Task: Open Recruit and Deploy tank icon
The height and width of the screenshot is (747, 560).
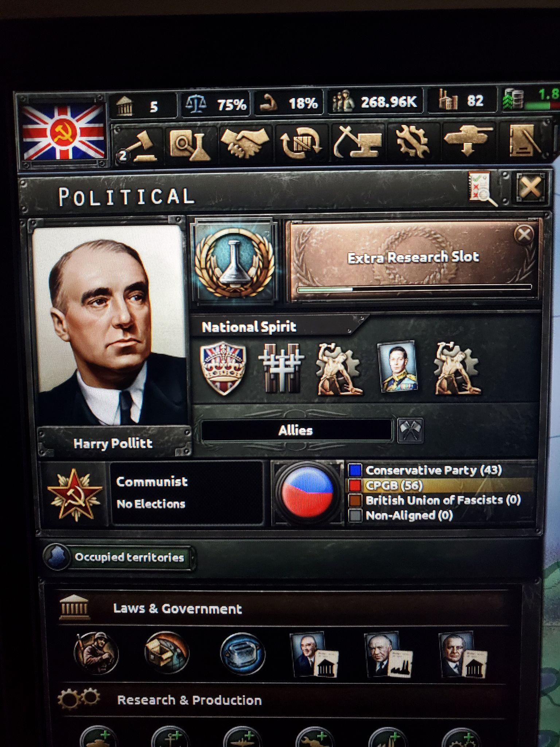Action: (x=467, y=142)
